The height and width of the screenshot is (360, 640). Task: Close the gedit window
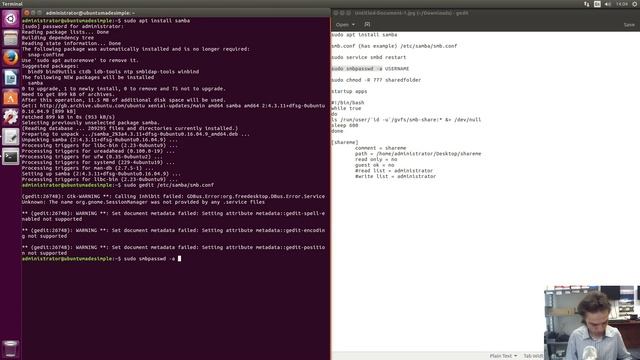[x=336, y=13]
